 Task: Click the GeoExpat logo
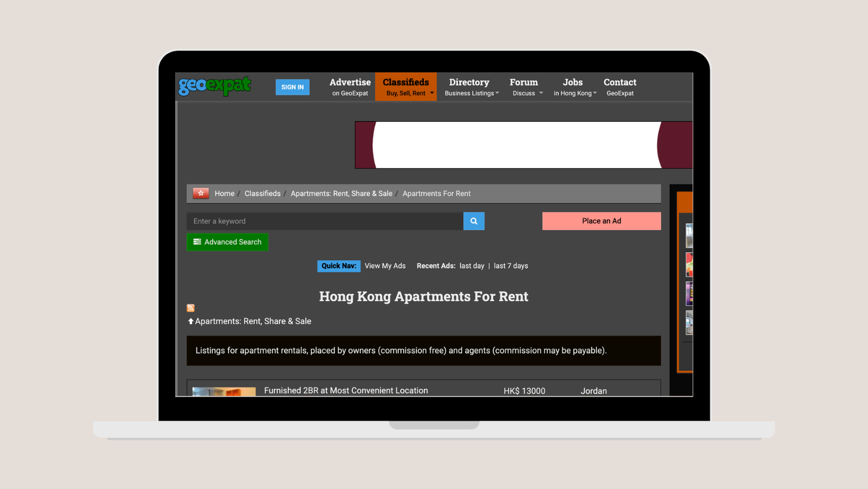pos(215,86)
